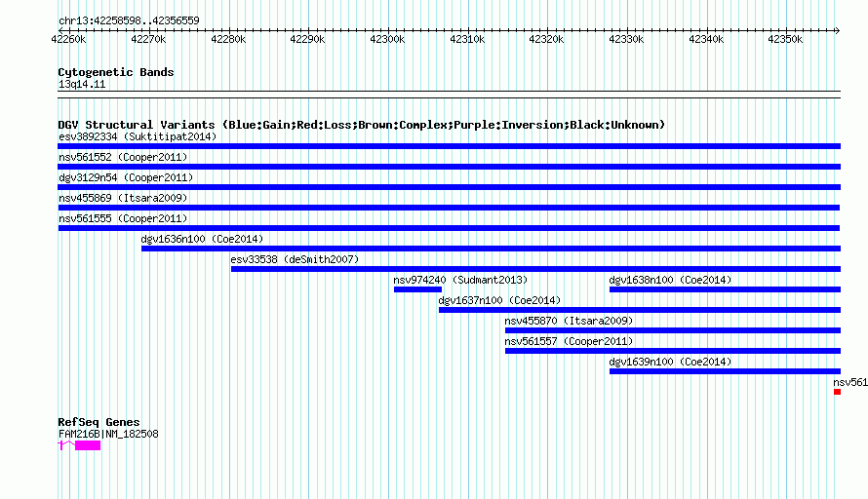The image size is (868, 499).
Task: Click the small red loss variant marker
Action: click(838, 392)
